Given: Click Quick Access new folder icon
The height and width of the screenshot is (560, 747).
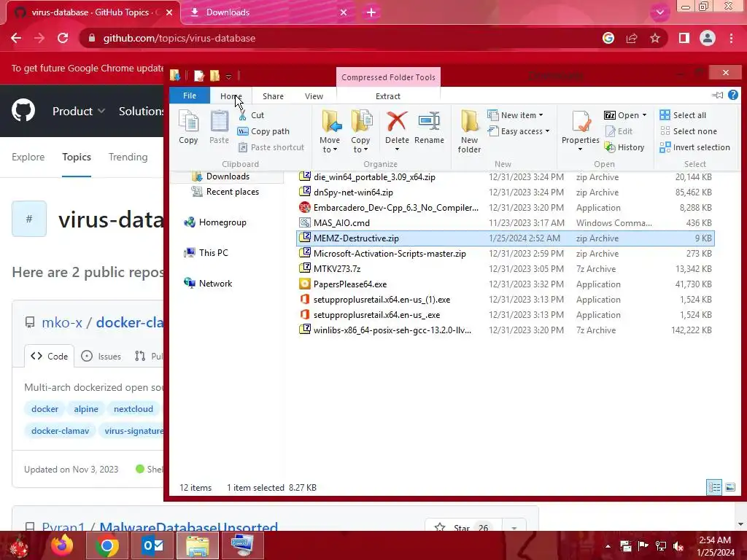Looking at the screenshot, I should tap(215, 76).
